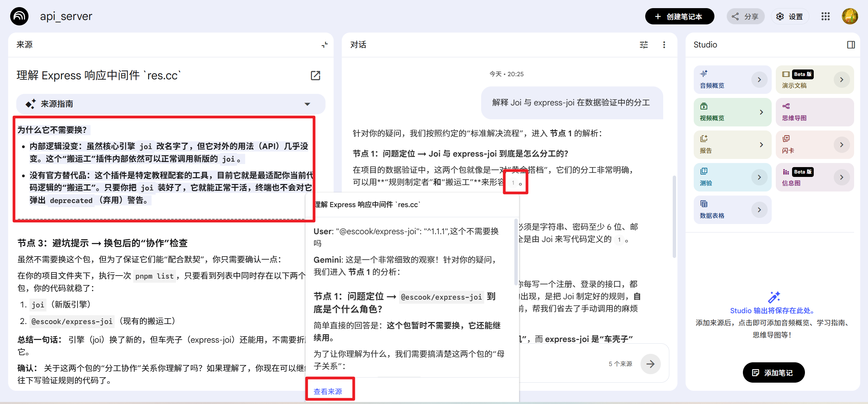Click the heading 为什么它不需要换?
Image resolution: width=868 pixels, height=404 pixels.
[52, 130]
